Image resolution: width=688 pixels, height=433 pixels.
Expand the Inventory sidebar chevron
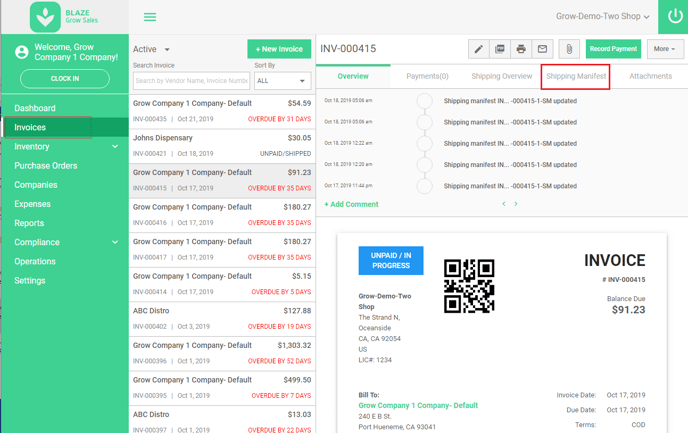115,147
